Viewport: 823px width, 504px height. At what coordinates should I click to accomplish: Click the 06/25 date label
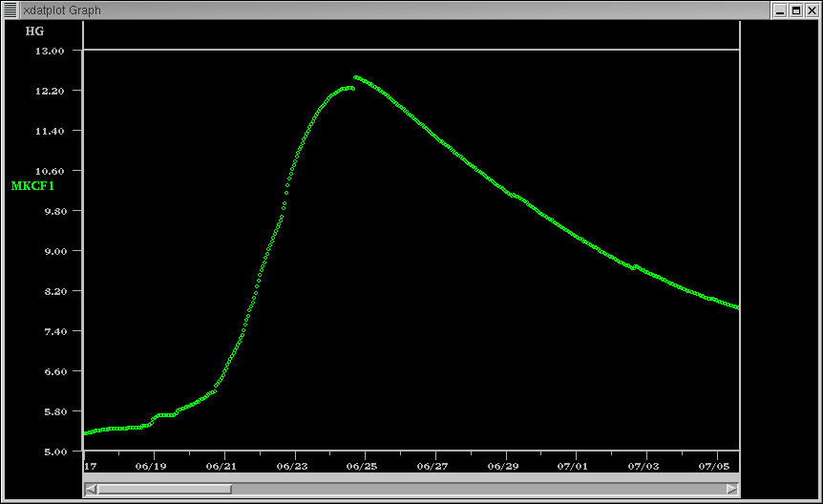tap(362, 466)
